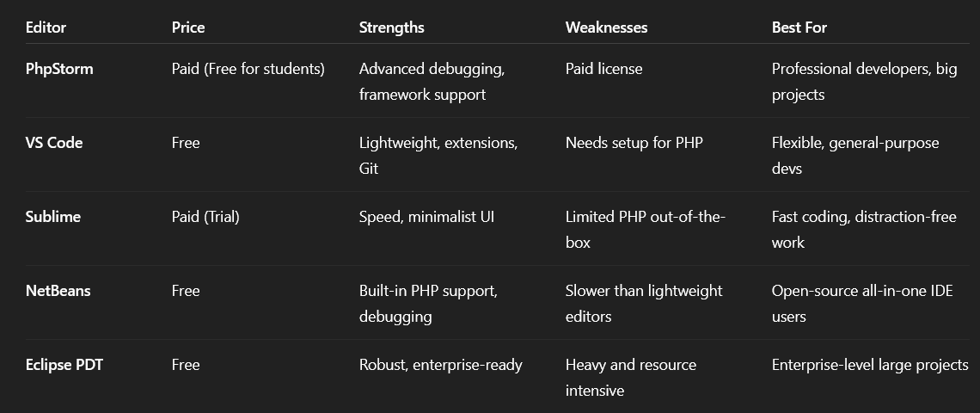Select "Open-source all-in-one IDE users" text
Viewport: 980px width, 413px height.
(861, 303)
